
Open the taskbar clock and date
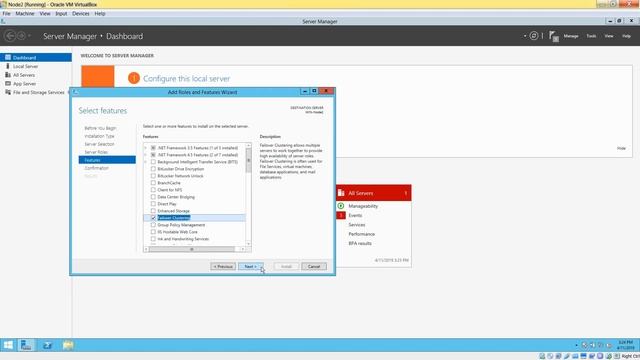tap(626, 345)
